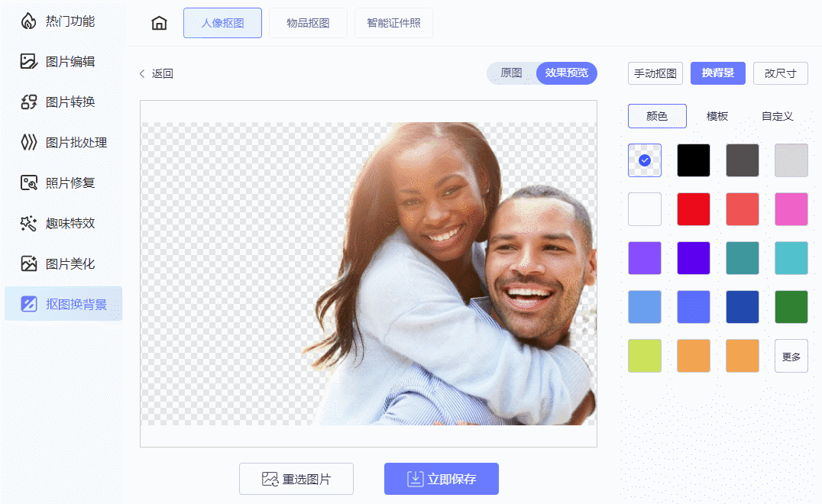
Task: Pick the black background swatch
Action: click(694, 160)
